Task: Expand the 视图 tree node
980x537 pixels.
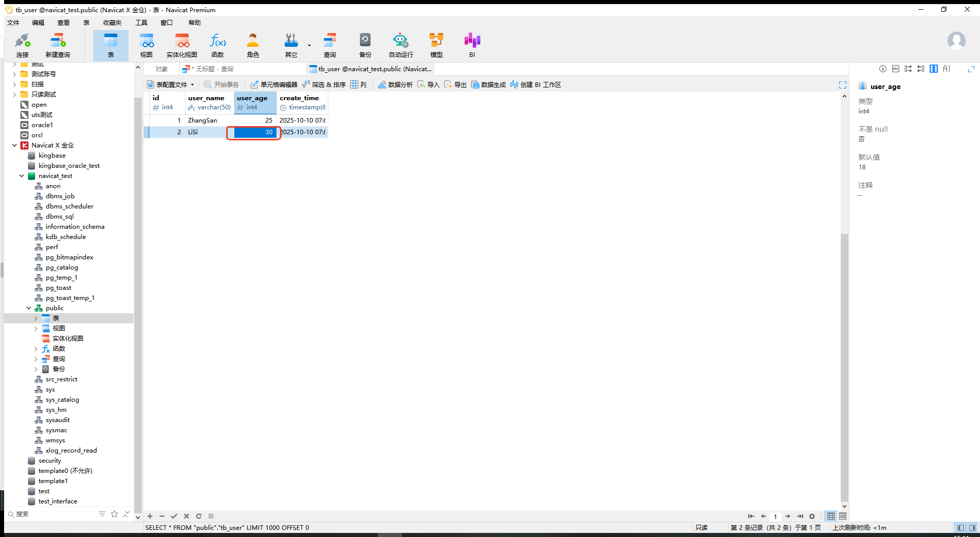Action: [x=36, y=329]
